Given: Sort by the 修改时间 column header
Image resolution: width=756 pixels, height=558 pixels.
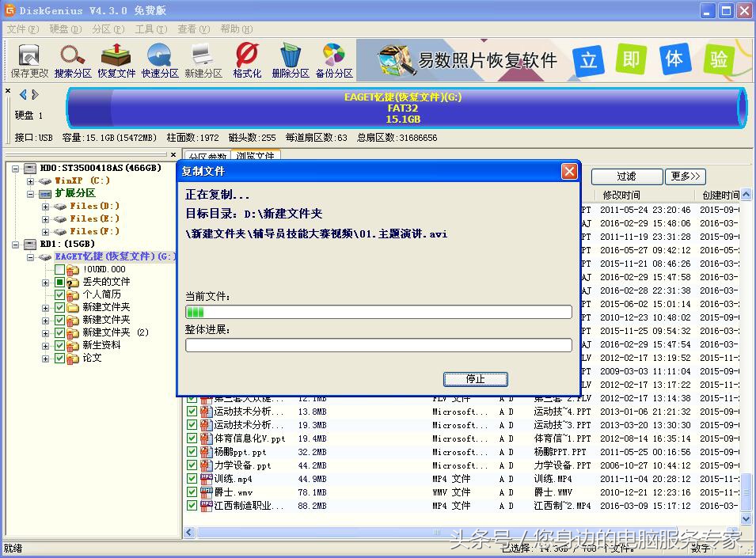Looking at the screenshot, I should click(622, 195).
